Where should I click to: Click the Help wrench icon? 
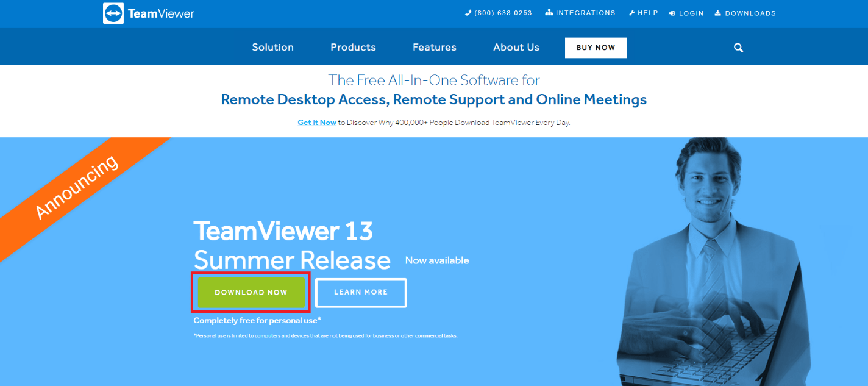pos(632,13)
